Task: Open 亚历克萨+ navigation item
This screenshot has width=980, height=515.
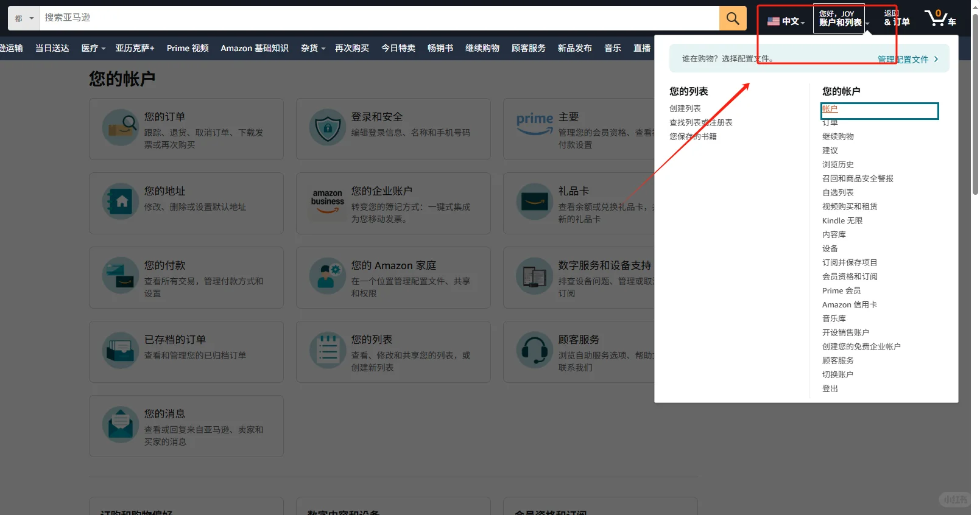Action: point(135,48)
